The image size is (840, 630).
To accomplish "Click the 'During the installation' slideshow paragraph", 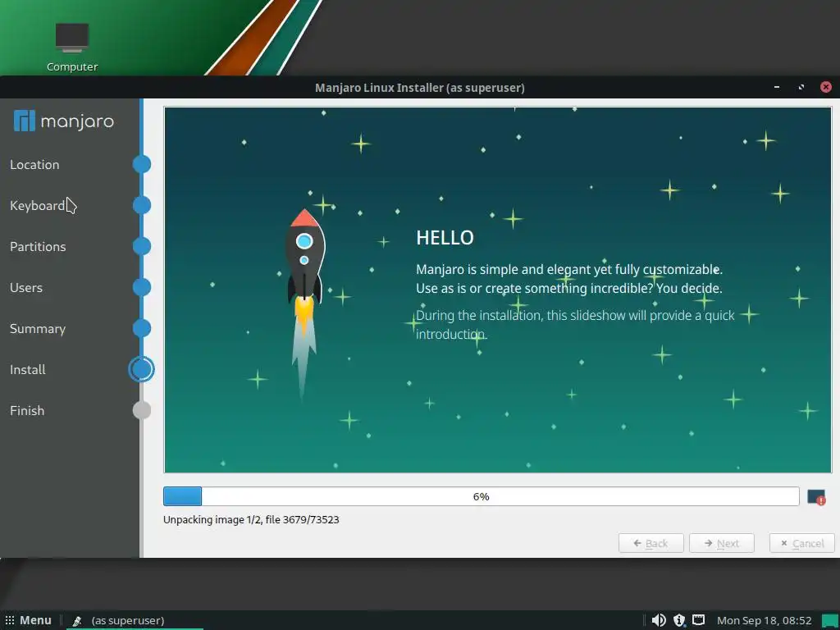I will [575, 325].
